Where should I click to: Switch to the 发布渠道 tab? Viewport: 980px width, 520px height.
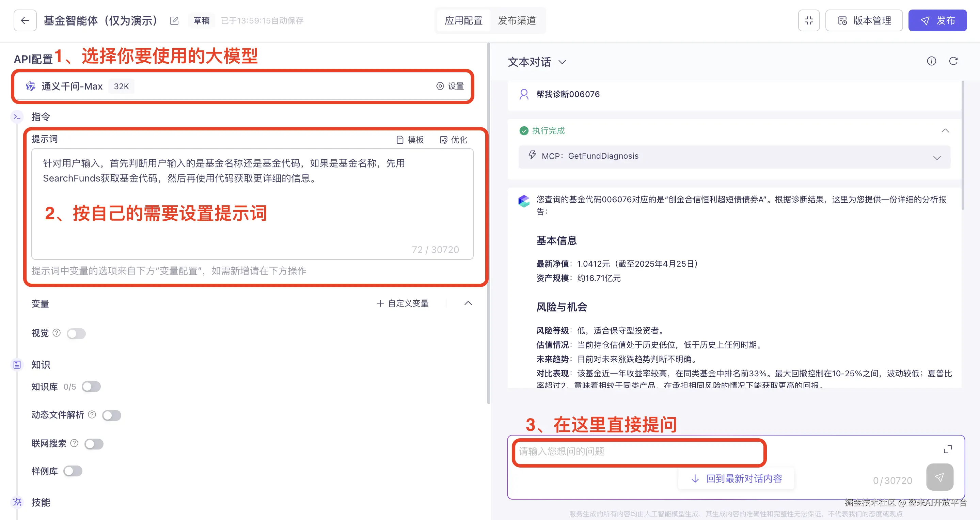(x=517, y=20)
